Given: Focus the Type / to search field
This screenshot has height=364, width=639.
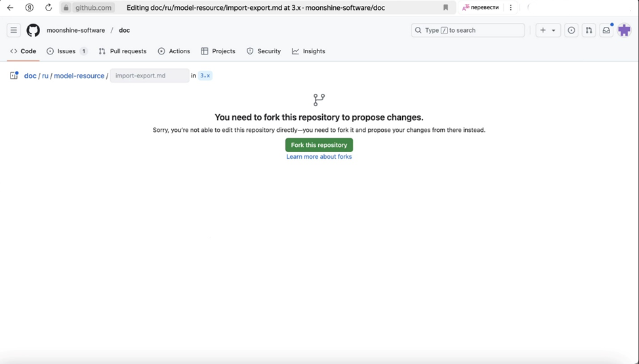Looking at the screenshot, I should [468, 30].
